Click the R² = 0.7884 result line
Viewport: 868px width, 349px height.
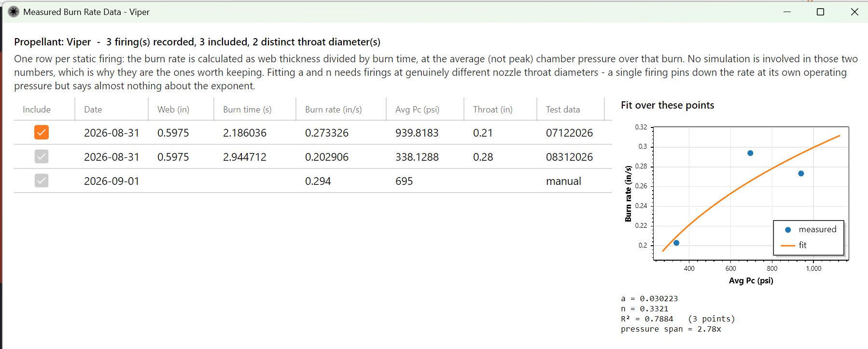point(678,319)
